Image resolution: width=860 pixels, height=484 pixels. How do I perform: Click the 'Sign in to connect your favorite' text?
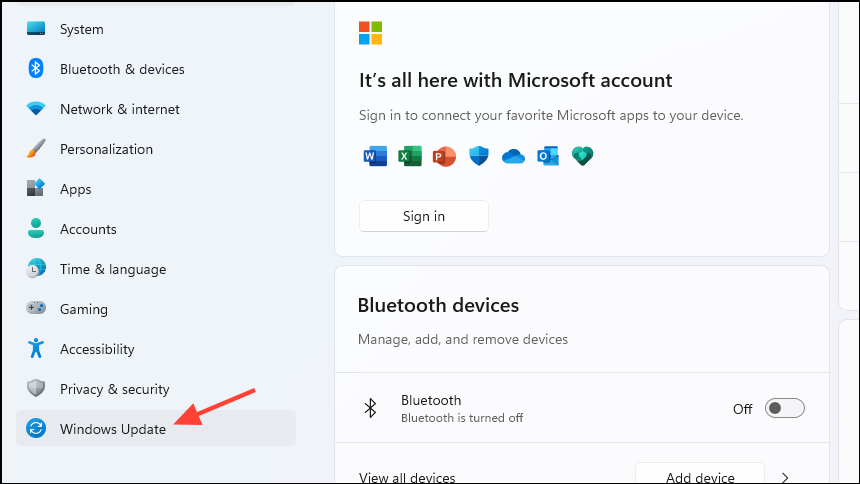point(551,116)
